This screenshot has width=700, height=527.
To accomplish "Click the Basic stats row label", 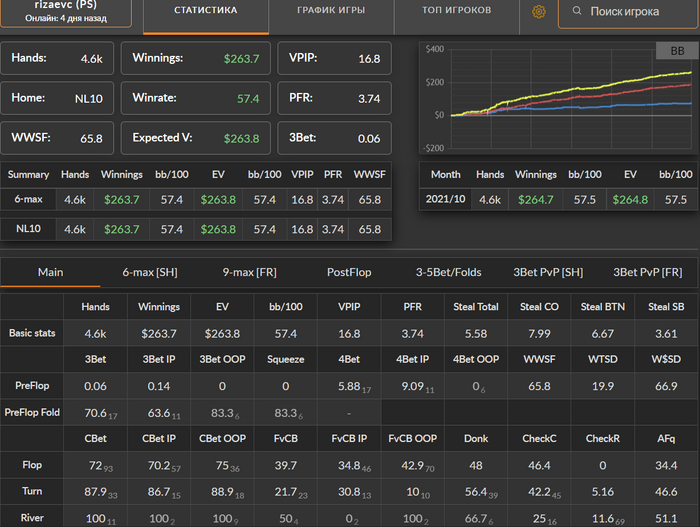I will (32, 333).
